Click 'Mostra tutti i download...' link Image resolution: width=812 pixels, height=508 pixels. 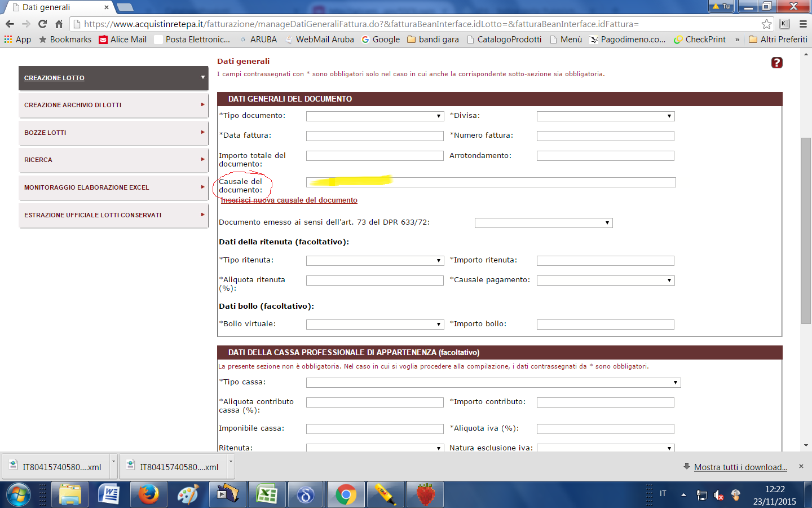(x=740, y=467)
